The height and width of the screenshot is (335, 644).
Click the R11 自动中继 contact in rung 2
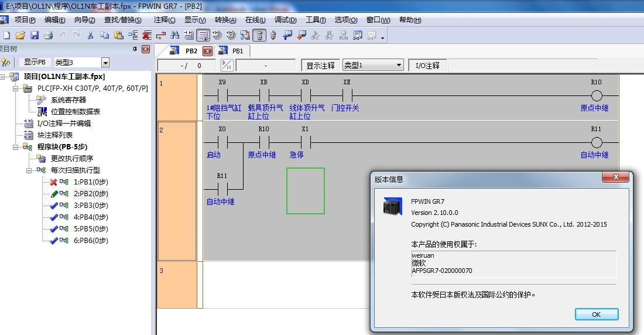coord(222,190)
